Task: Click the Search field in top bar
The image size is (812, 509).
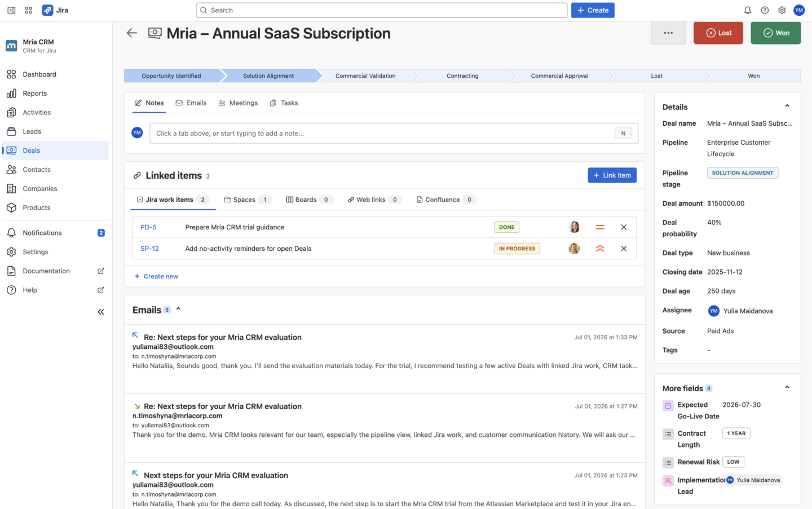Action: (382, 10)
